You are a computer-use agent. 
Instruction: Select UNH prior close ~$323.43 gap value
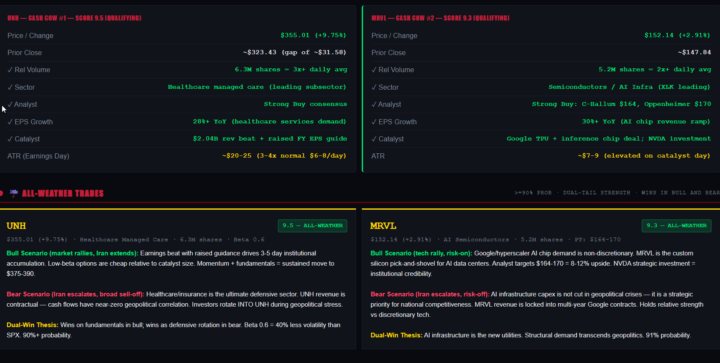pyautogui.click(x=295, y=52)
